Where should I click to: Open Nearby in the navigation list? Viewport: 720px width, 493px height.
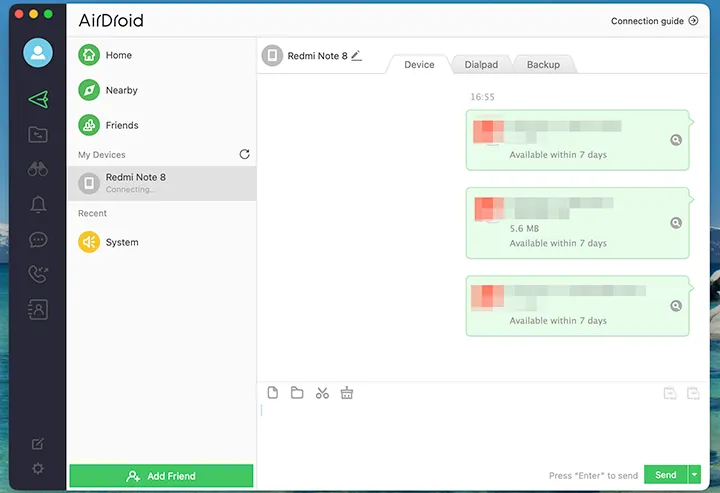[x=162, y=90]
